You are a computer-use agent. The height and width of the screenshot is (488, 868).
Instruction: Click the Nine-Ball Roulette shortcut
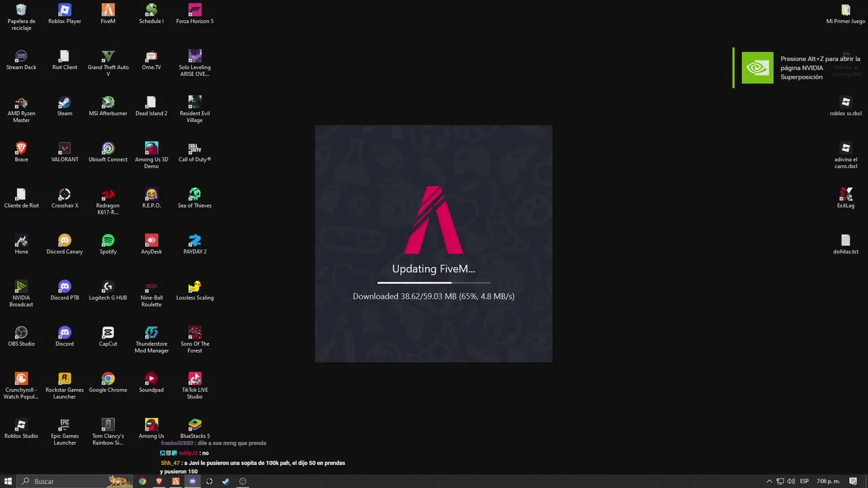tap(151, 293)
